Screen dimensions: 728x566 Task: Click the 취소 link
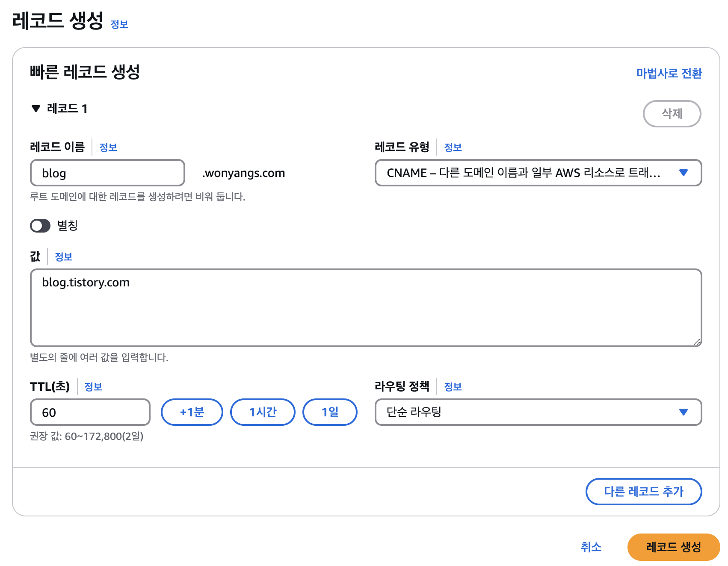[x=592, y=547]
